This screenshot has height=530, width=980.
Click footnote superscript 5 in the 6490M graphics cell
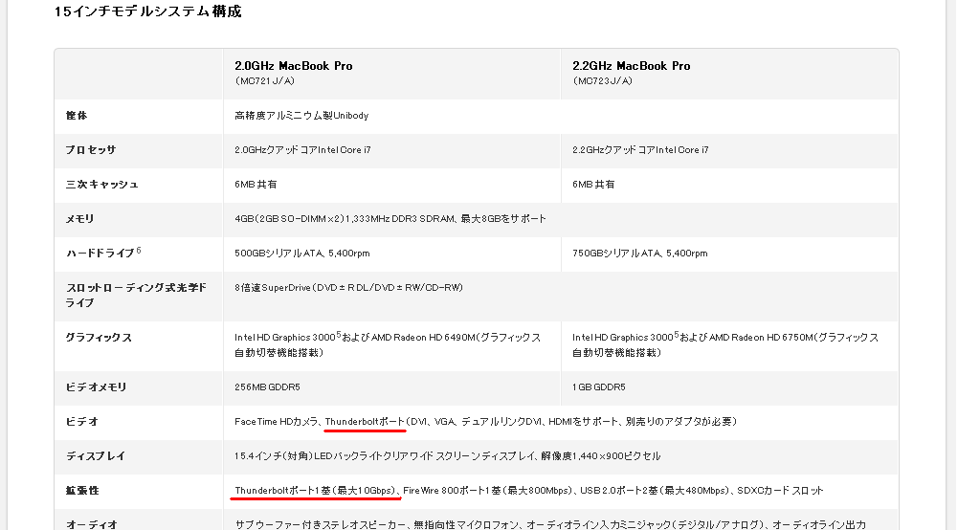339,335
